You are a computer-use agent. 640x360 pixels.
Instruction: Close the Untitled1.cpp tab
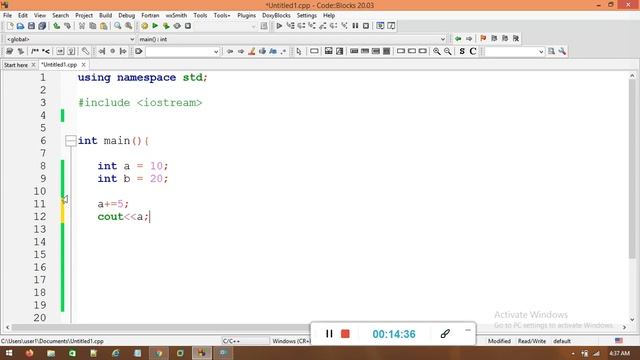84,65
